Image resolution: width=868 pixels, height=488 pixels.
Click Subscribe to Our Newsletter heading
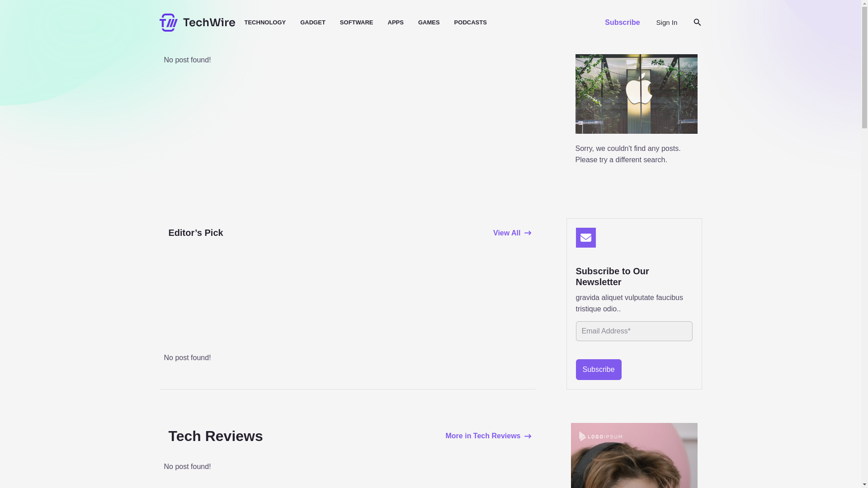(612, 277)
